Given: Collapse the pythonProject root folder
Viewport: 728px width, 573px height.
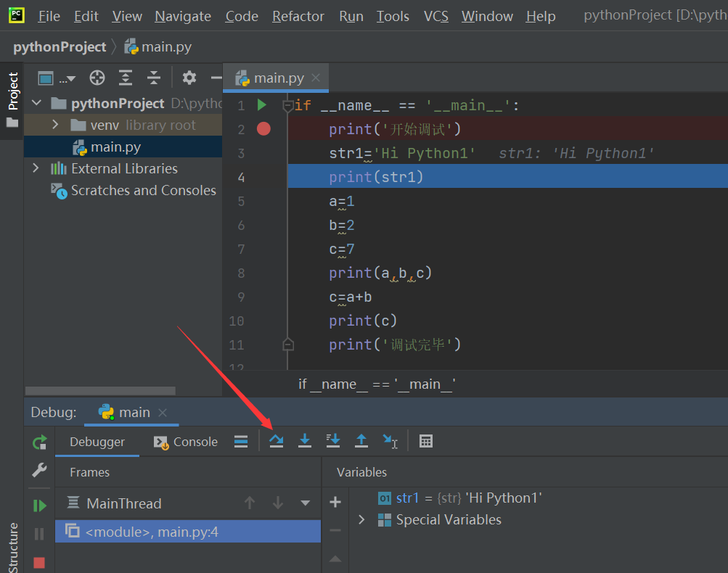Looking at the screenshot, I should pyautogui.click(x=37, y=102).
